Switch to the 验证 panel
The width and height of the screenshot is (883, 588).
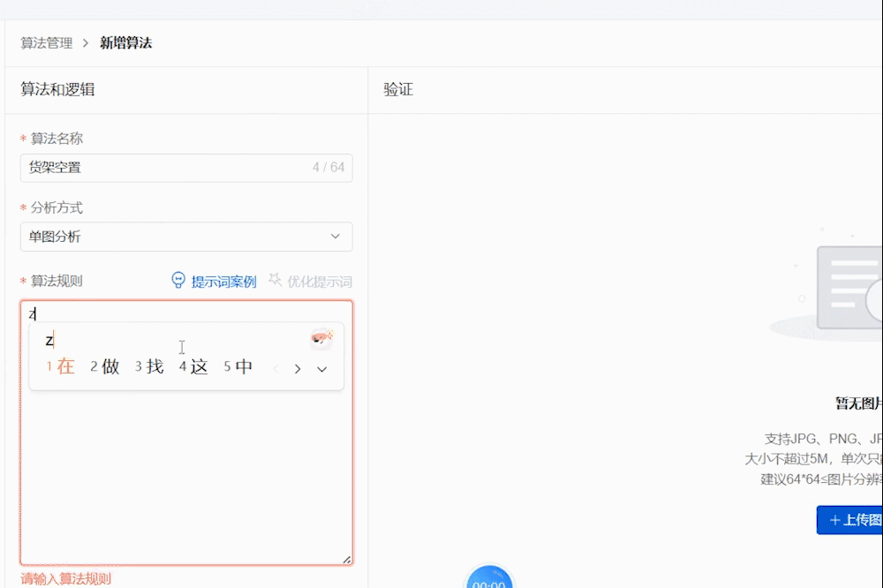396,89
